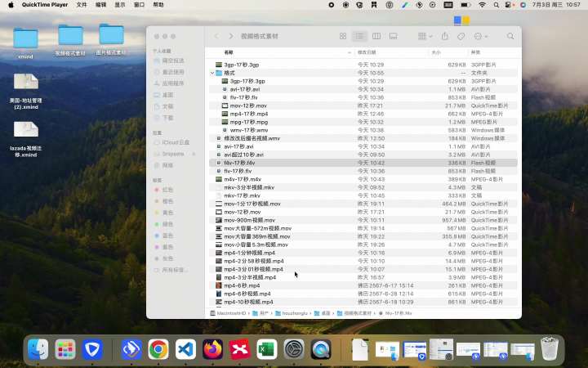
Task: Open Microsoft Excel from the dock
Action: (x=267, y=349)
